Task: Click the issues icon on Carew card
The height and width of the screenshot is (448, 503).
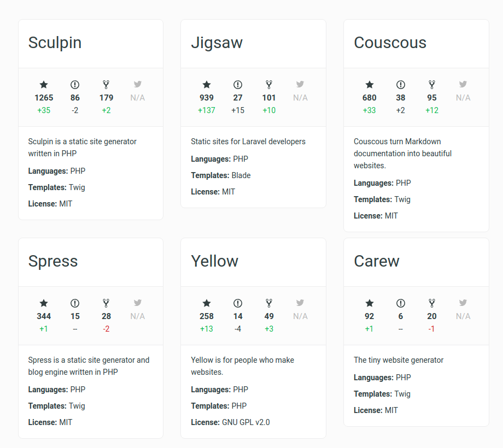Action: tap(401, 303)
